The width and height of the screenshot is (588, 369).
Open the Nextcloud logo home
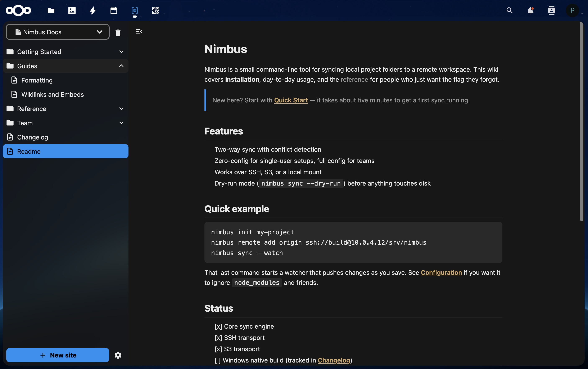[19, 10]
